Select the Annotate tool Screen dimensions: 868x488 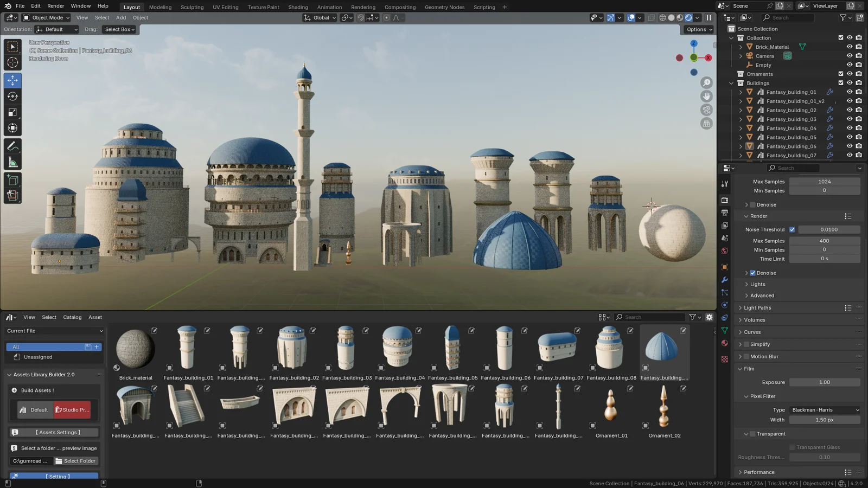pos(12,145)
